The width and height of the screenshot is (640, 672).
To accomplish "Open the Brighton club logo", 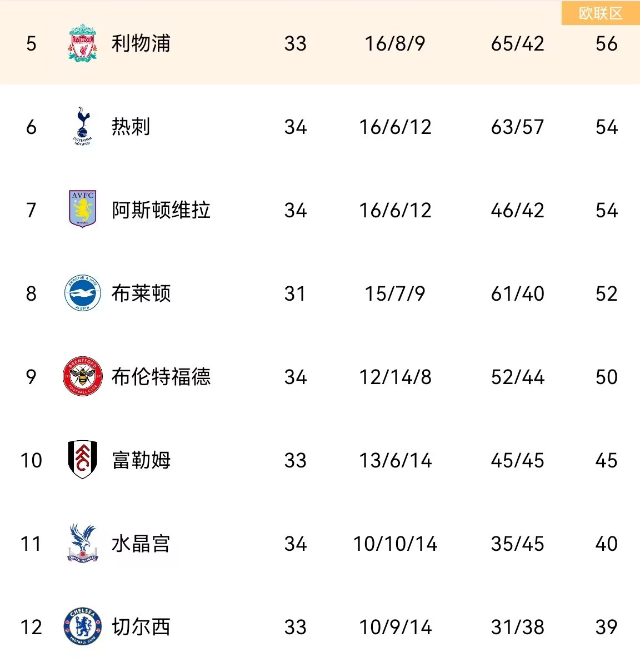I will pos(82,293).
